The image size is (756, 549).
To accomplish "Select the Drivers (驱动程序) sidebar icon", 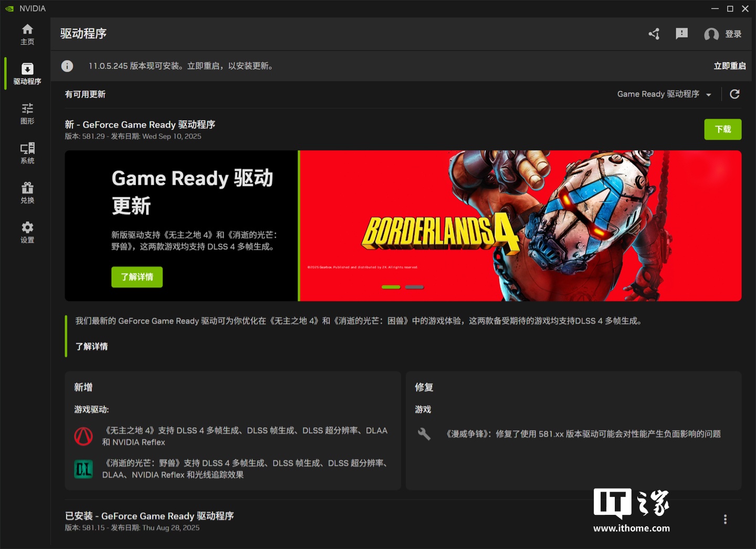I will (27, 74).
